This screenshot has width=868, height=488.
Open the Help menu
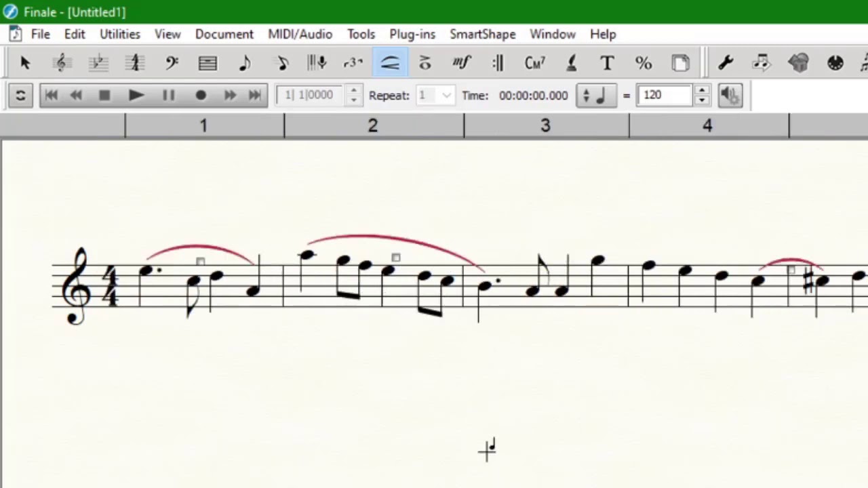click(603, 34)
